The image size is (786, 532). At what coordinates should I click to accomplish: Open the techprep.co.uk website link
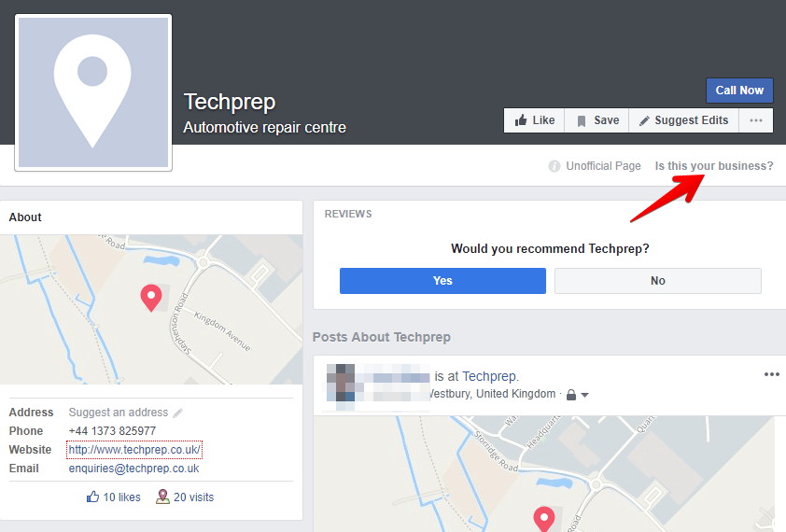pyautogui.click(x=134, y=450)
